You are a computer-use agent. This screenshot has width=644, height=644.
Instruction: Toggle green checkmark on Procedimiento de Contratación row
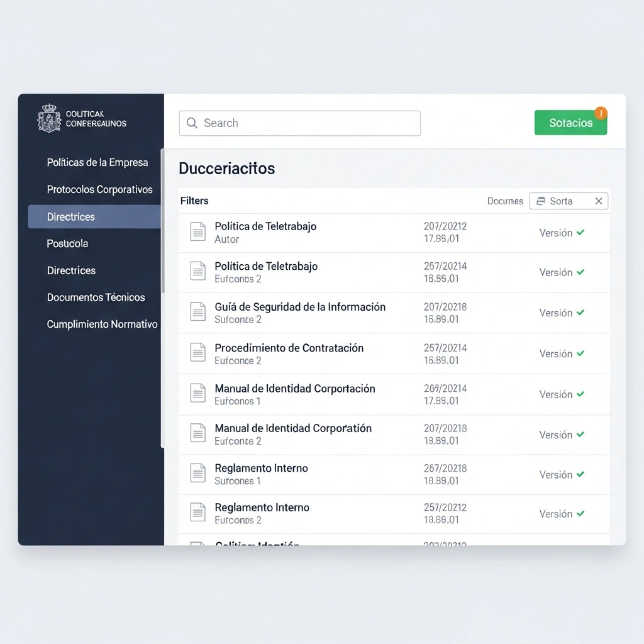[580, 353]
